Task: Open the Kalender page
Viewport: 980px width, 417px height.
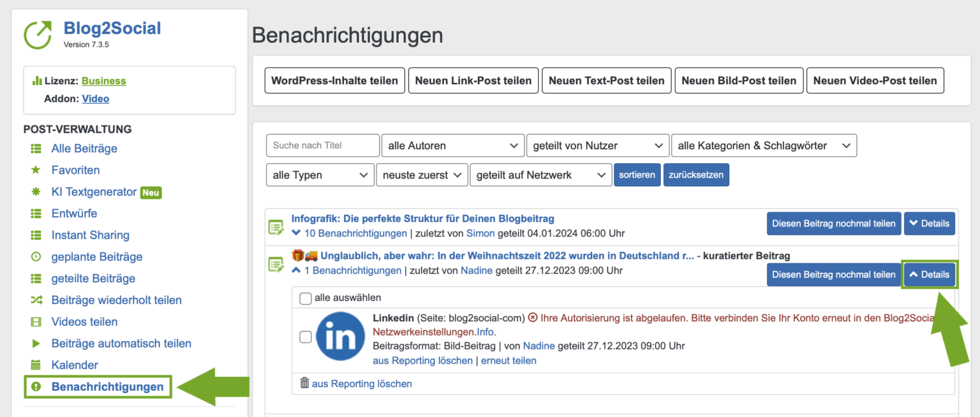Action: point(75,365)
